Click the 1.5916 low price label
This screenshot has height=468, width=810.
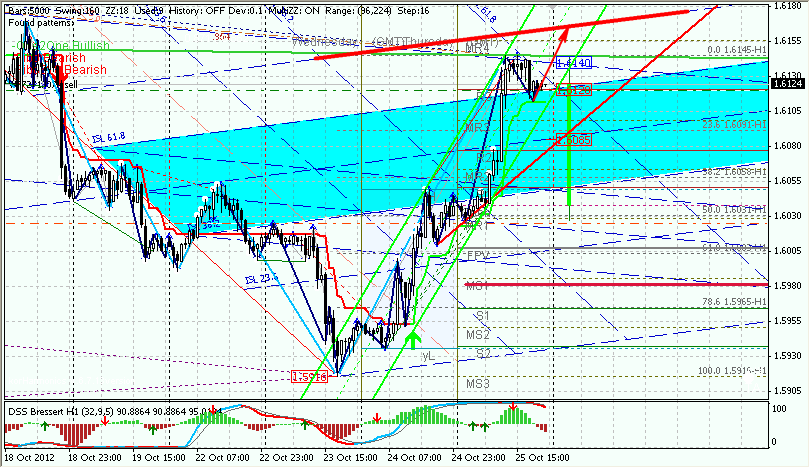[308, 377]
